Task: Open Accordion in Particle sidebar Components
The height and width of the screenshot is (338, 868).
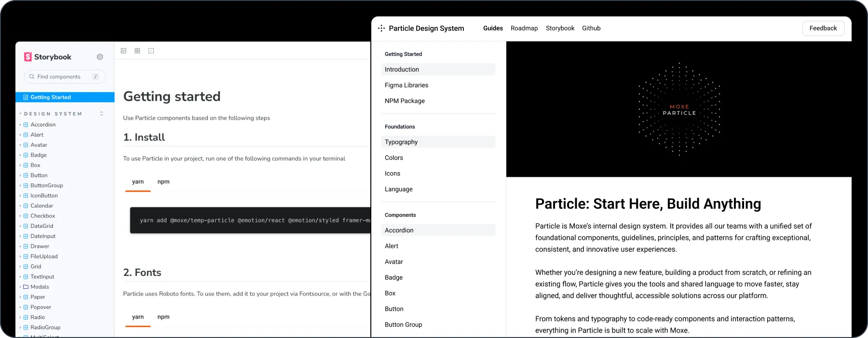Action: [x=438, y=230]
